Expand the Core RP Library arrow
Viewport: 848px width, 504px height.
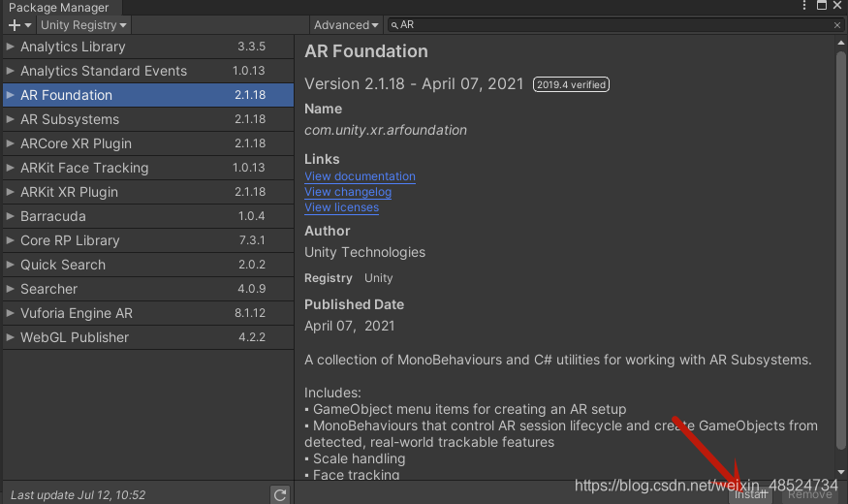point(10,240)
